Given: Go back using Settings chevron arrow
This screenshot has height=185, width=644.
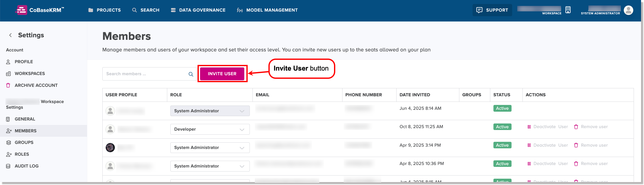Looking at the screenshot, I should (x=11, y=35).
